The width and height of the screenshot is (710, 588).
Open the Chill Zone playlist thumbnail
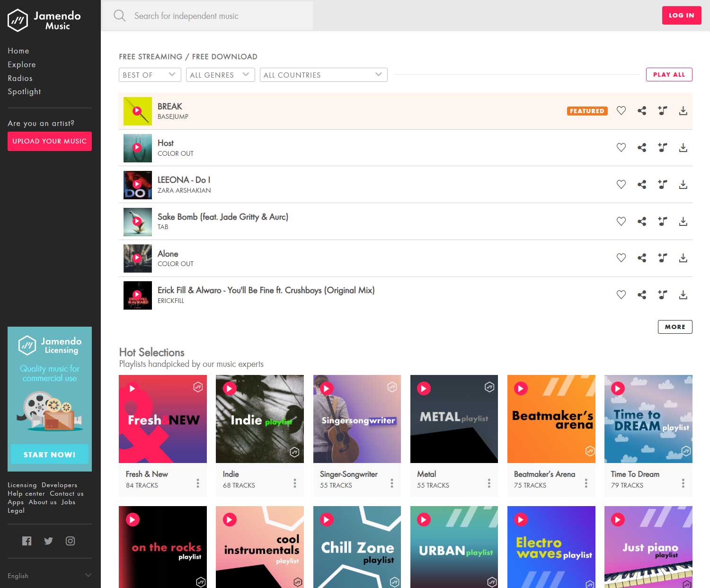click(x=357, y=547)
